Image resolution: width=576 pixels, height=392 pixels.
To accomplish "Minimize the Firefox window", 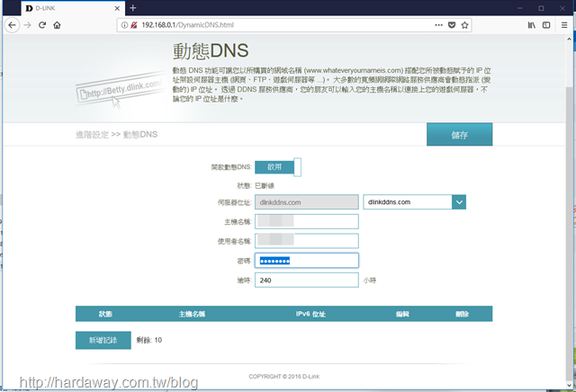I will 520,8.
